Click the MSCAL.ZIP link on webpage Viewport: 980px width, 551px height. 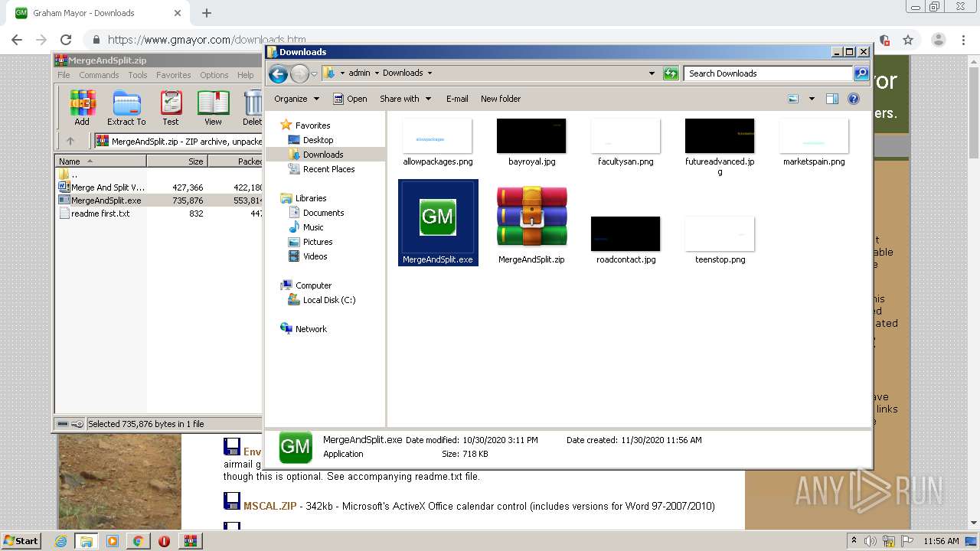coord(269,506)
